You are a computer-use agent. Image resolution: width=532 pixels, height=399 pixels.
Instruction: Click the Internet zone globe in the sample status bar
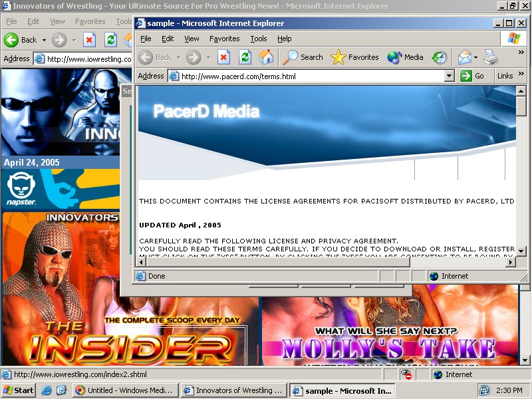point(434,276)
